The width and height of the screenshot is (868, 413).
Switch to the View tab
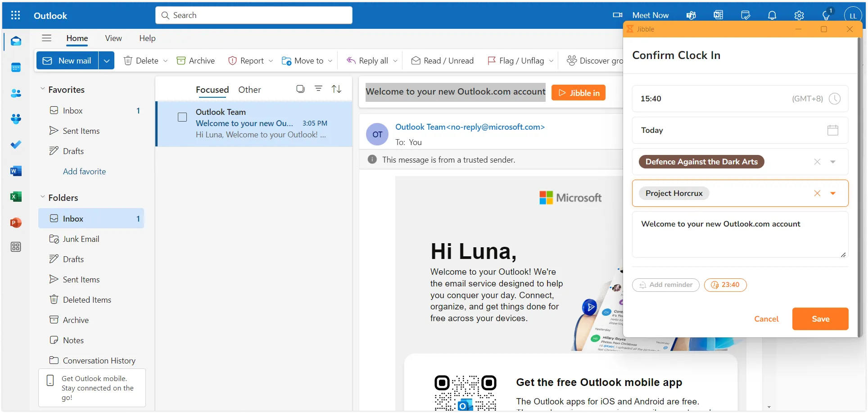click(113, 38)
